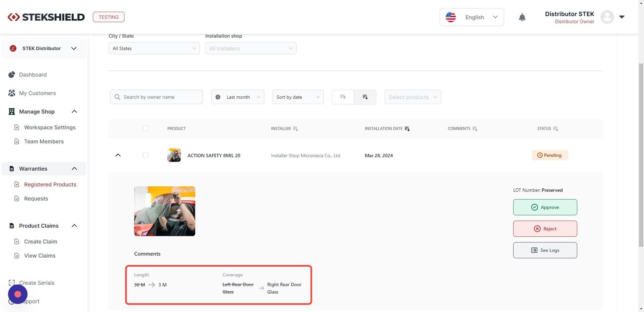Open the account menu arrow
Image resolution: width=644 pixels, height=312 pixels.
(x=622, y=17)
